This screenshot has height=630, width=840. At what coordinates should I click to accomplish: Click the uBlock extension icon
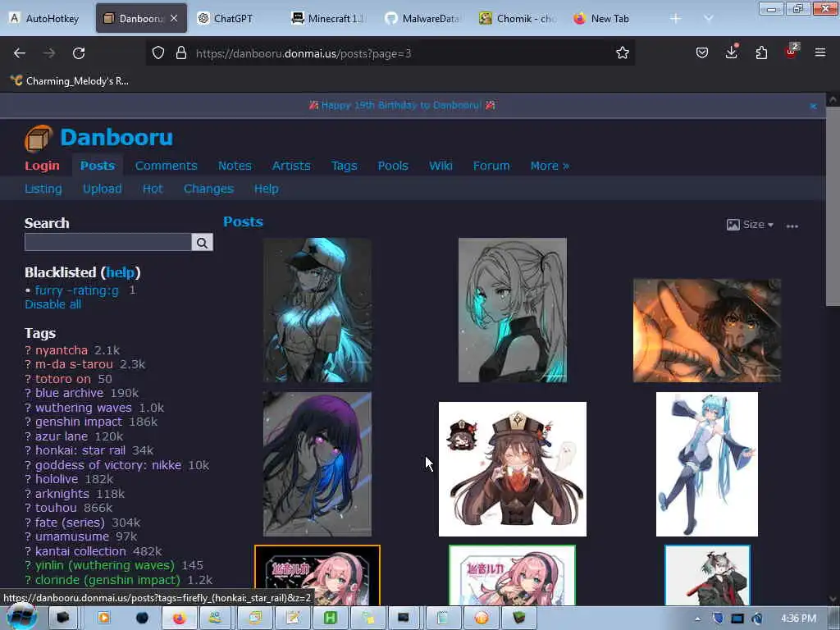coord(792,52)
